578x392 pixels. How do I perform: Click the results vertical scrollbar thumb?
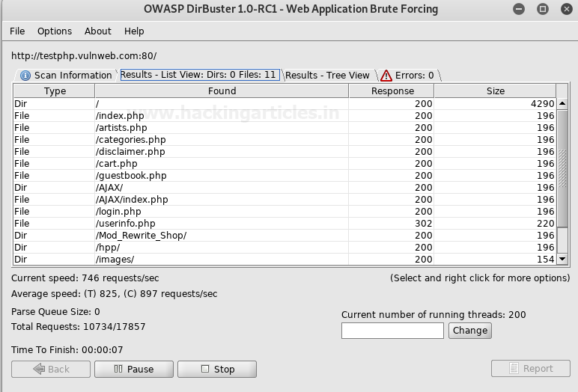[x=562, y=168]
